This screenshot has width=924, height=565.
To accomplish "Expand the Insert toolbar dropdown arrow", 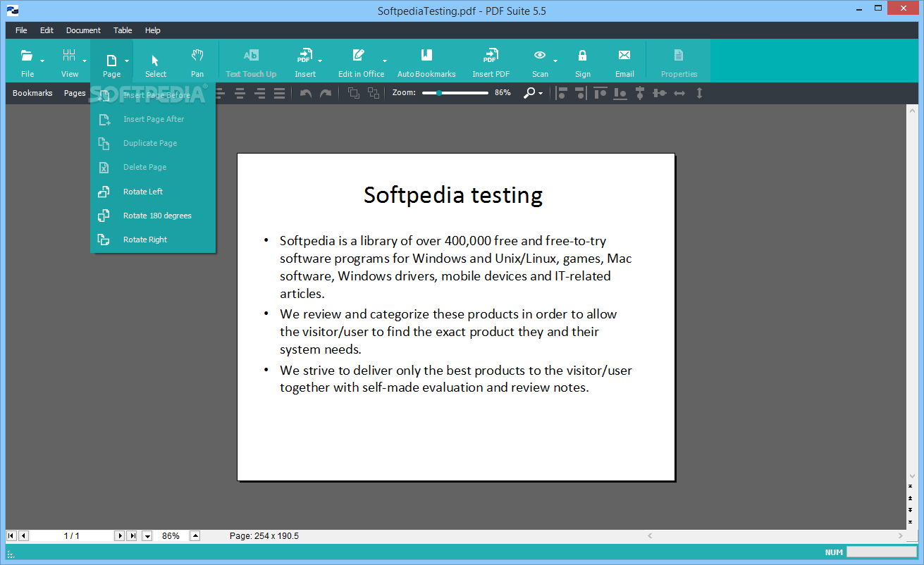I will click(x=320, y=61).
